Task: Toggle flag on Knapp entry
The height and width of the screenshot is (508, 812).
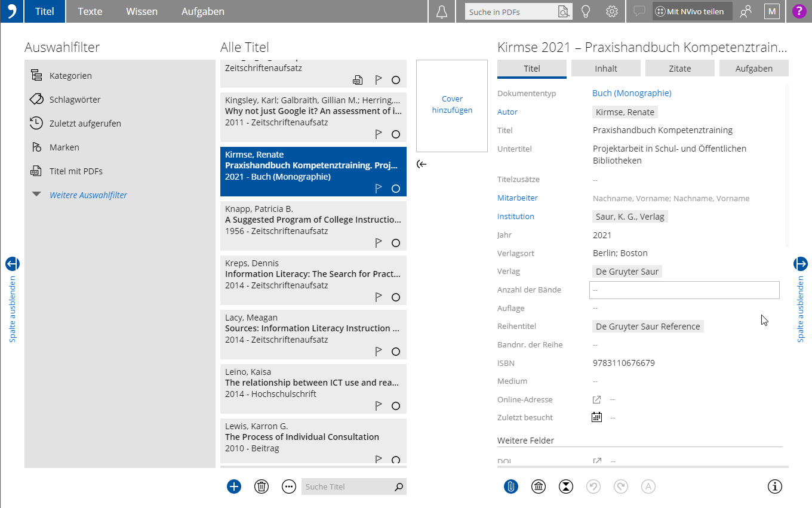Action: click(x=378, y=243)
